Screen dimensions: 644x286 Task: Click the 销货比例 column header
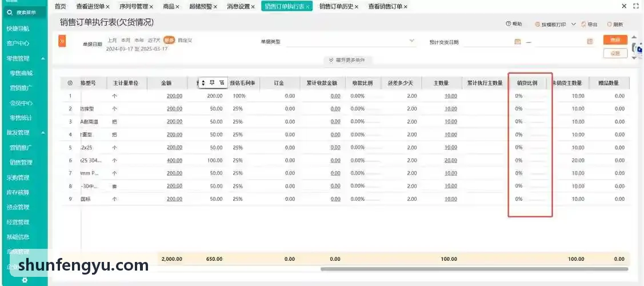(528, 83)
